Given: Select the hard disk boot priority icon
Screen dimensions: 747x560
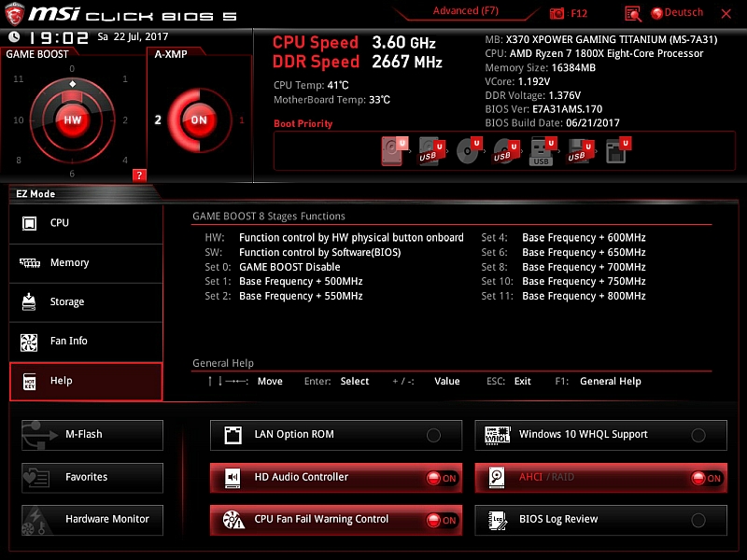Looking at the screenshot, I should coord(395,151).
